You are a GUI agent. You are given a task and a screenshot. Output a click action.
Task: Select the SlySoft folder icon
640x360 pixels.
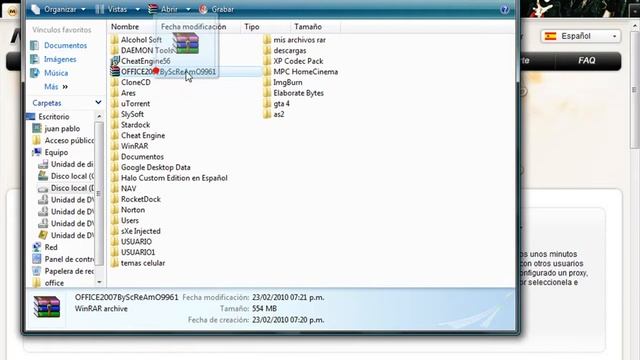115,114
